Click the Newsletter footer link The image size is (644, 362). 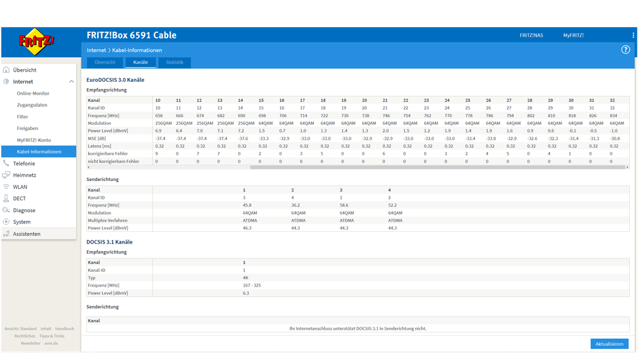[31, 343]
